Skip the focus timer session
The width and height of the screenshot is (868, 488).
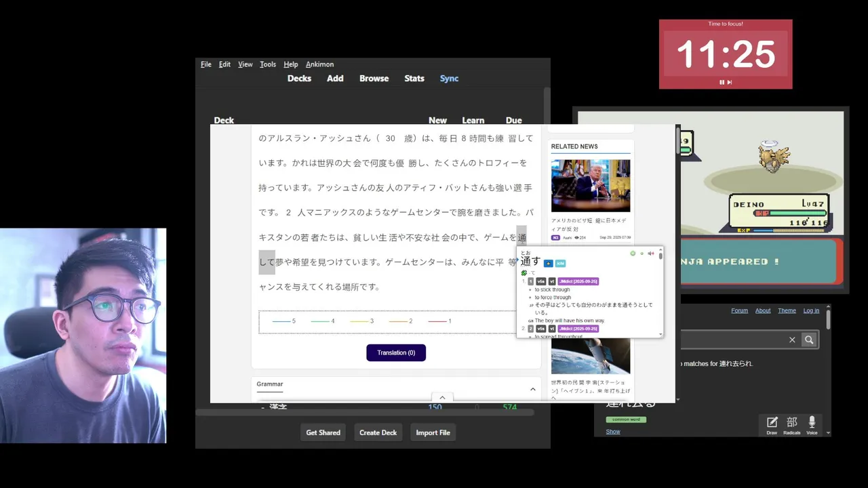pyautogui.click(x=730, y=82)
